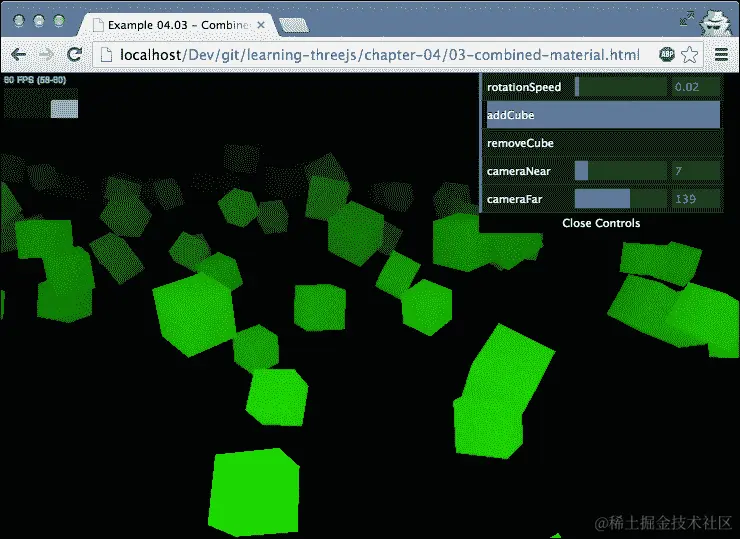Click the rotationSpeed value field 0.02
Image resolution: width=740 pixels, height=539 pixels.
696,87
